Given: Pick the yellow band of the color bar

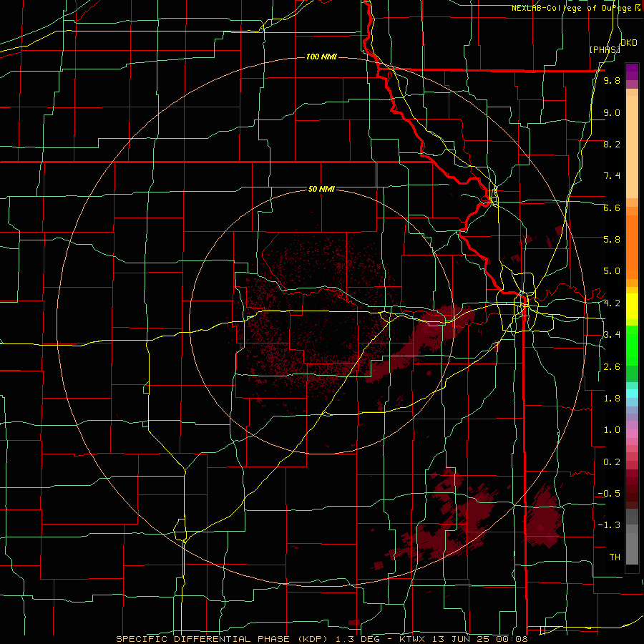Looking at the screenshot, I should pyautogui.click(x=632, y=306).
